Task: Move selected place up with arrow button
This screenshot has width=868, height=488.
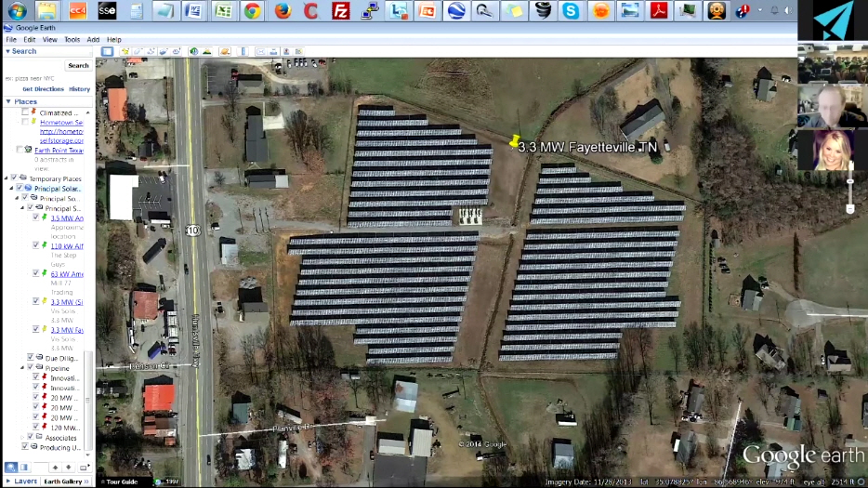Action: click(55, 468)
